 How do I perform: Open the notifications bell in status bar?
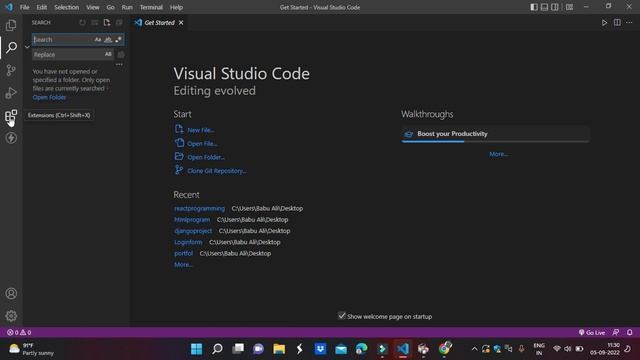click(630, 332)
